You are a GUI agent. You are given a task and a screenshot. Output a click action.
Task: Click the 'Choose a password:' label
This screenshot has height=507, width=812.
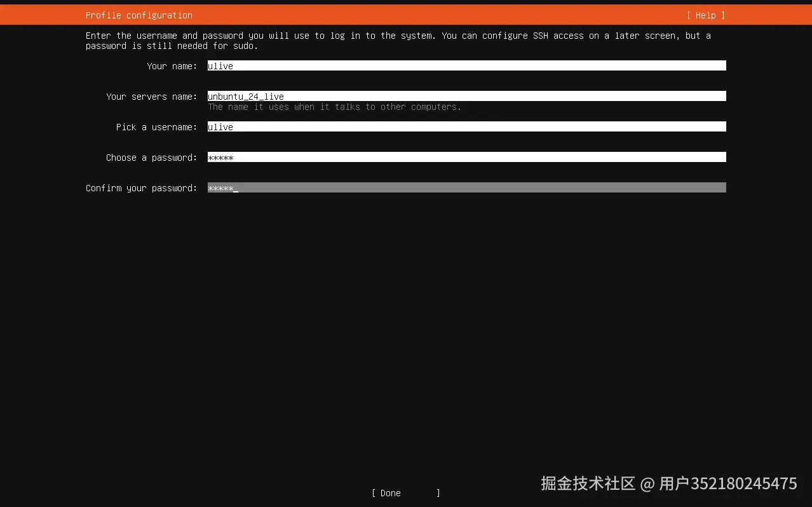152,158
